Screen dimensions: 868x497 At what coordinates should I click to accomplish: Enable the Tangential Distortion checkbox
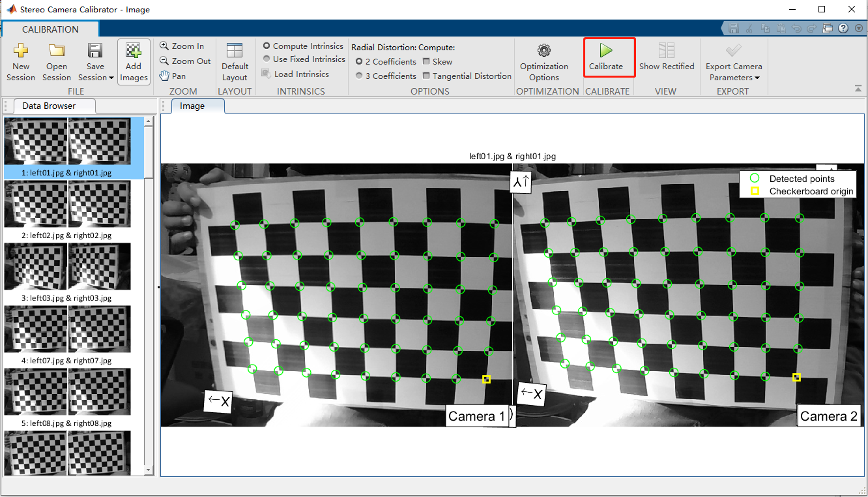click(x=426, y=76)
